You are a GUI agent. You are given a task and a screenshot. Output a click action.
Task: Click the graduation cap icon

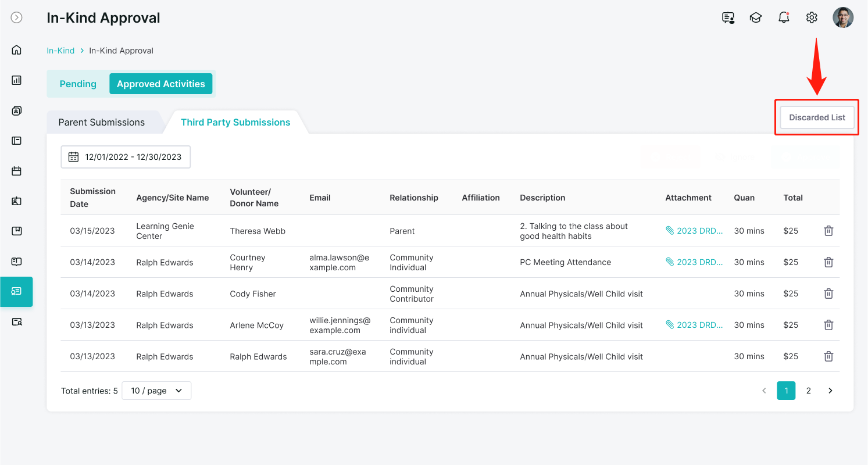pyautogui.click(x=756, y=17)
